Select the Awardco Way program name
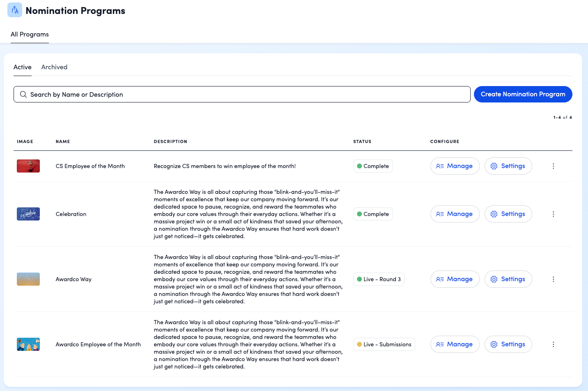The image size is (588, 391). (x=73, y=279)
